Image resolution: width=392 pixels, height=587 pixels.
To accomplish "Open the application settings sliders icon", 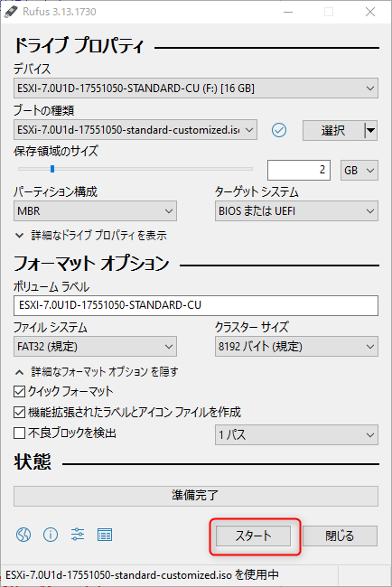I will [x=78, y=535].
